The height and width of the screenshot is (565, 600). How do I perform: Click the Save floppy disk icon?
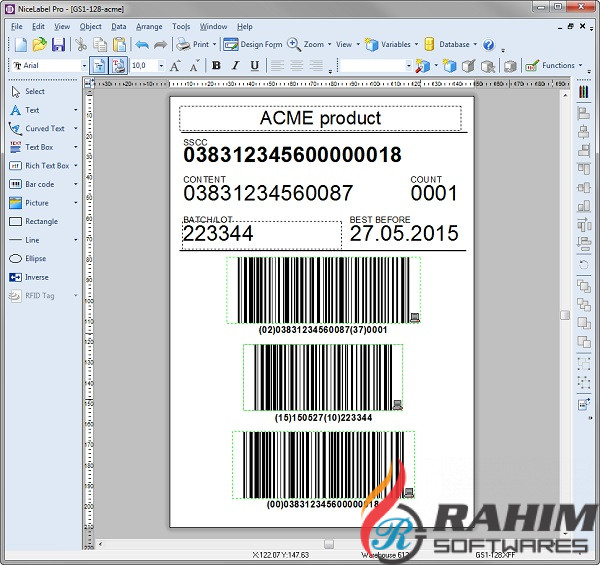[x=58, y=44]
